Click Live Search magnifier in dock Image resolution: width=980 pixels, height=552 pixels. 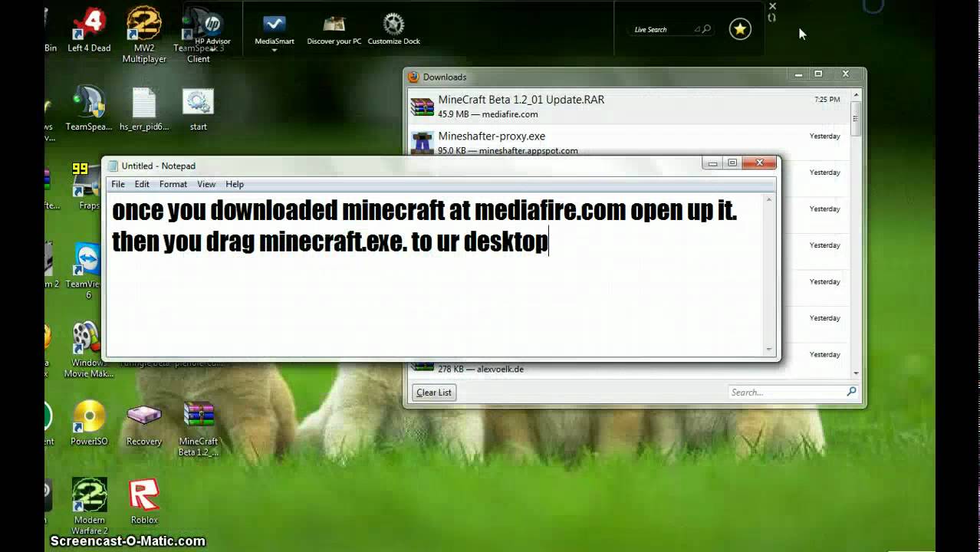click(706, 29)
